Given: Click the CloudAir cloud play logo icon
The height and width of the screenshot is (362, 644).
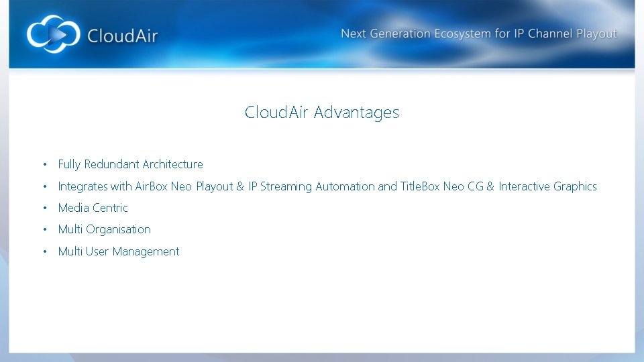Looking at the screenshot, I should [x=54, y=34].
